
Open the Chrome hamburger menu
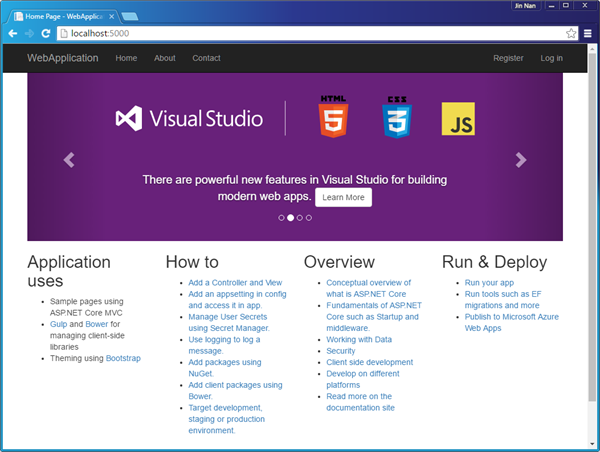[588, 34]
